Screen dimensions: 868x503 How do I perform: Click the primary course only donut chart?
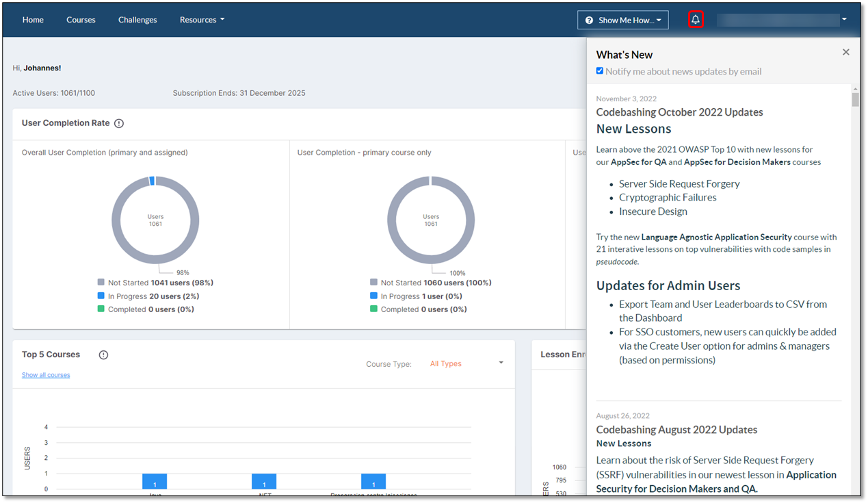[431, 220]
